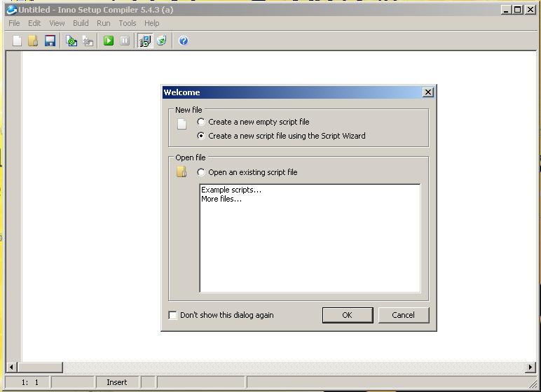Open the Build menu
541x392 pixels.
click(x=81, y=23)
